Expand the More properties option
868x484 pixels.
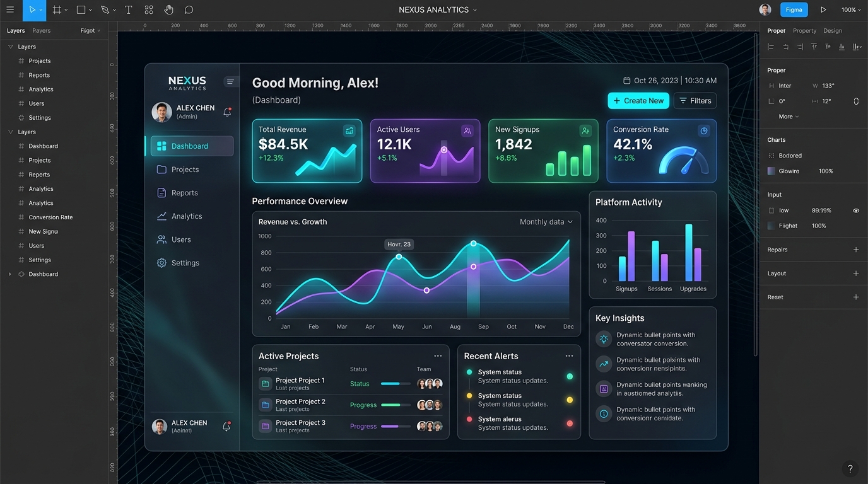(789, 117)
